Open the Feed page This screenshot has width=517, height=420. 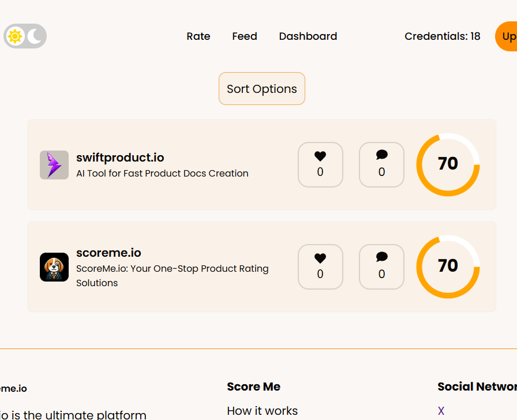point(245,36)
